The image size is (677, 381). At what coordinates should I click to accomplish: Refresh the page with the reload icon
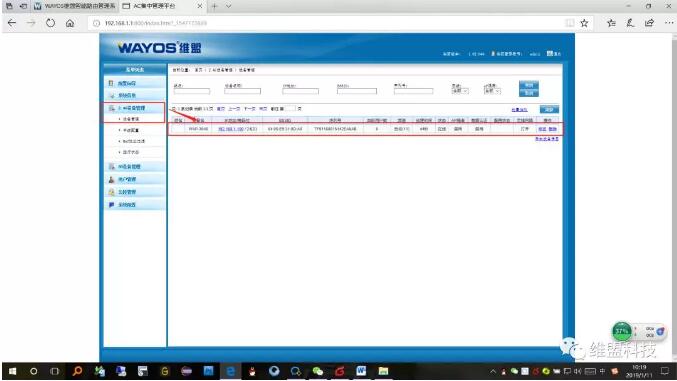point(51,23)
